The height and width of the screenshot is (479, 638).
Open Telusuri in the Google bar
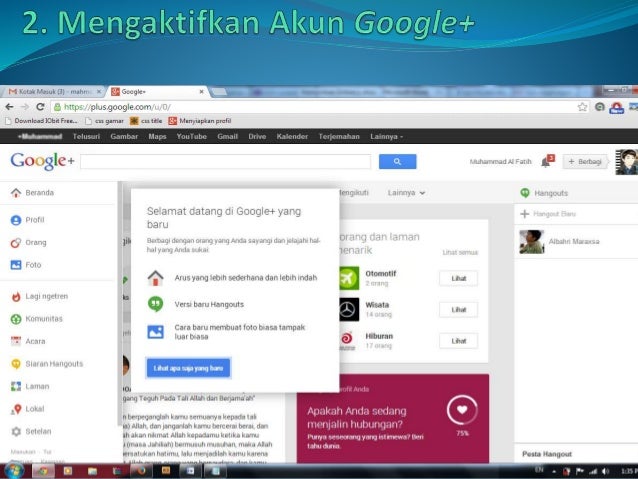(86, 137)
